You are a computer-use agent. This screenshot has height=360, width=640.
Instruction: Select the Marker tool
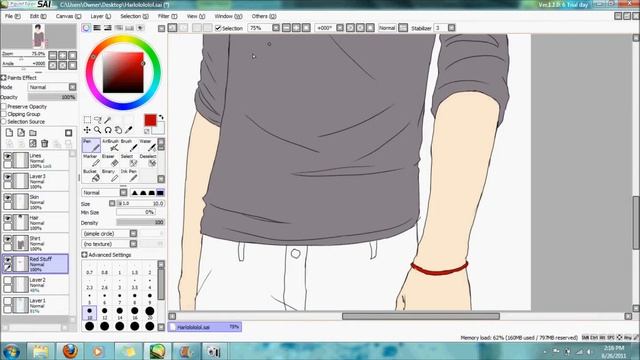click(x=91, y=161)
